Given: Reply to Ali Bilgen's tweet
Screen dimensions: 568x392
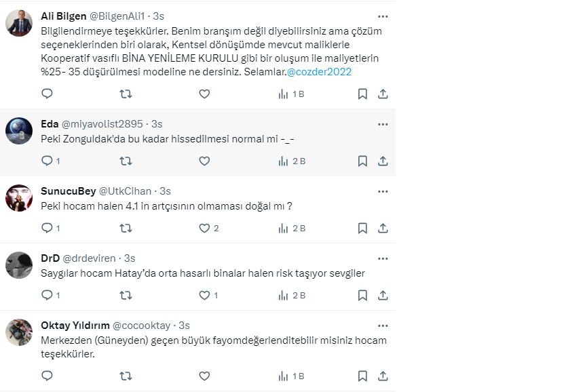Looking at the screenshot, I should tap(47, 94).
